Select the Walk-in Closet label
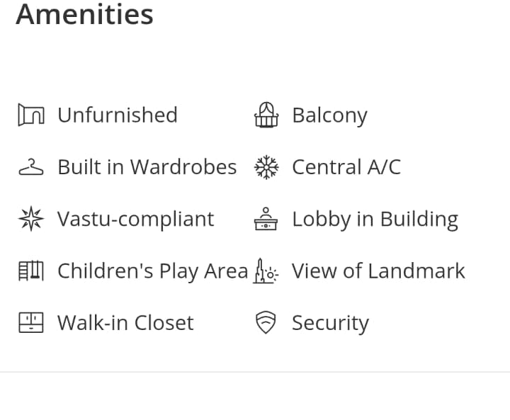 [125, 323]
